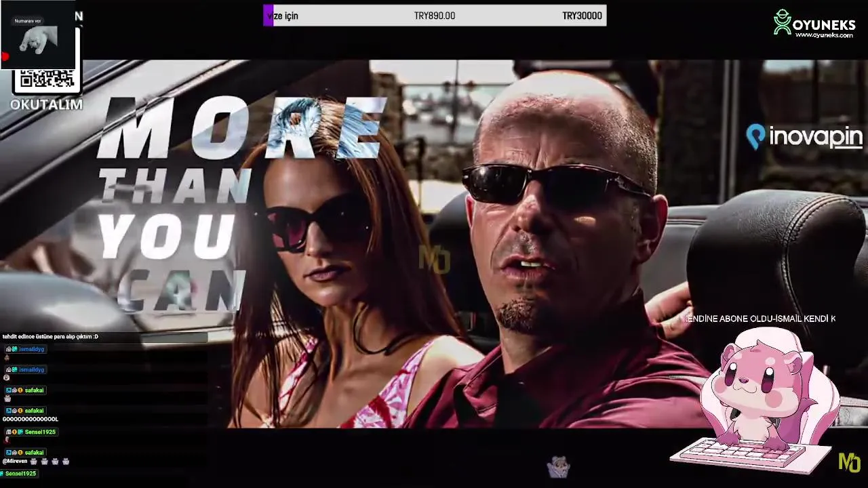This screenshot has width=868, height=488.
Task: Click the orange badge beside Sensei1925 under GOOOOOOOOOOOOOL
Action: 14,432
